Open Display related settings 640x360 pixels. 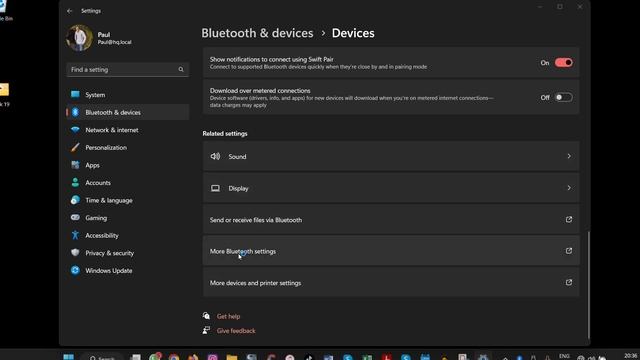[391, 188]
